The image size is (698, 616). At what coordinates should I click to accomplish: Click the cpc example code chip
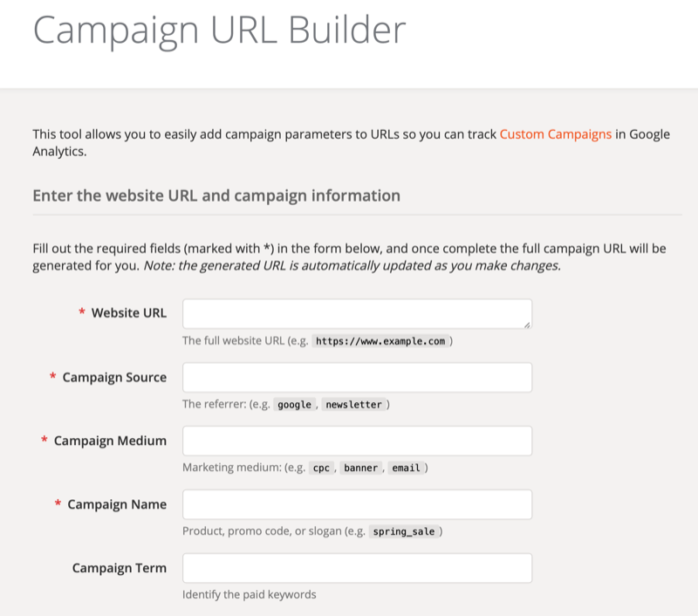coord(321,468)
